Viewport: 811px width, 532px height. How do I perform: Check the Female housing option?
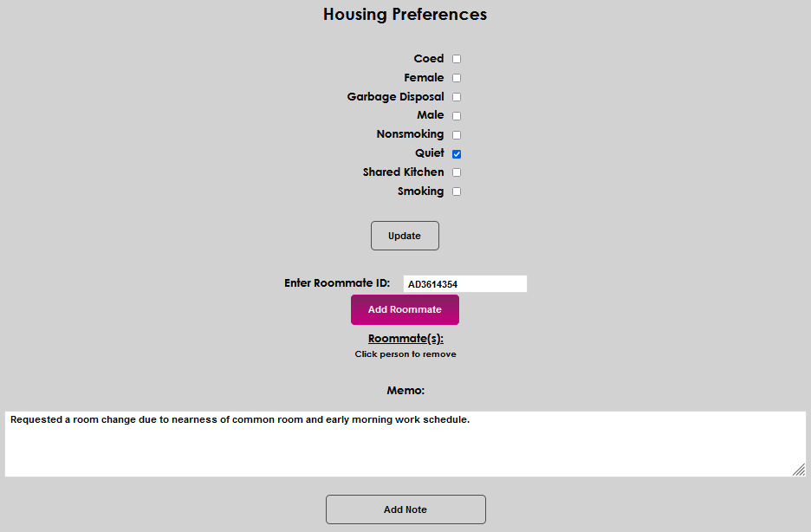[456, 77]
